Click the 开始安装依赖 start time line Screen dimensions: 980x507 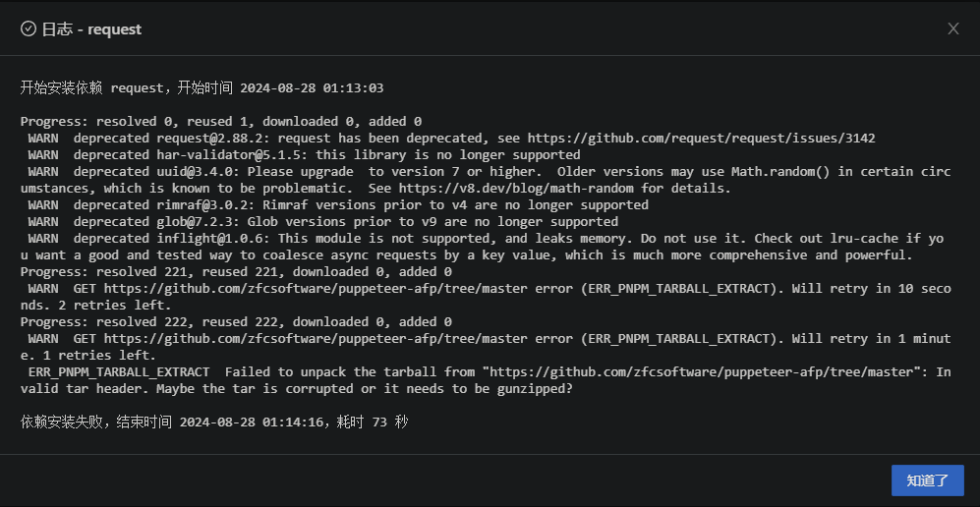point(202,88)
